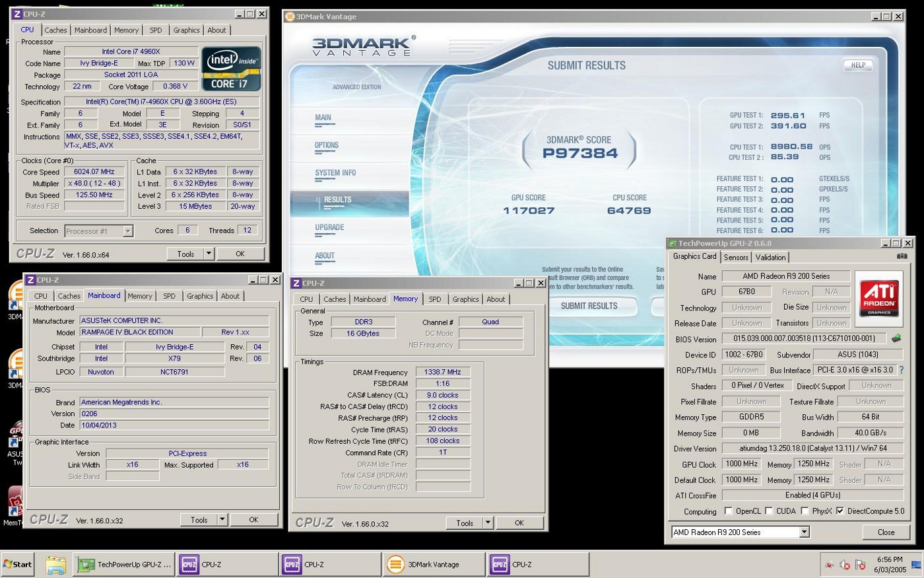This screenshot has width=924, height=578.
Task: Open the Processor #1 selection dropdown
Action: (x=99, y=231)
